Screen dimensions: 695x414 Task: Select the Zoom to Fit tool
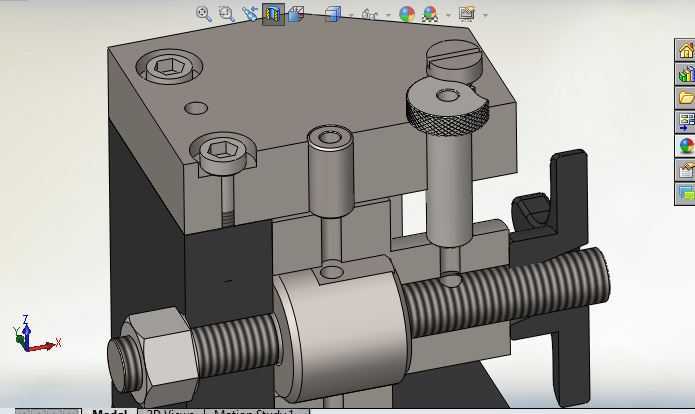coord(204,14)
